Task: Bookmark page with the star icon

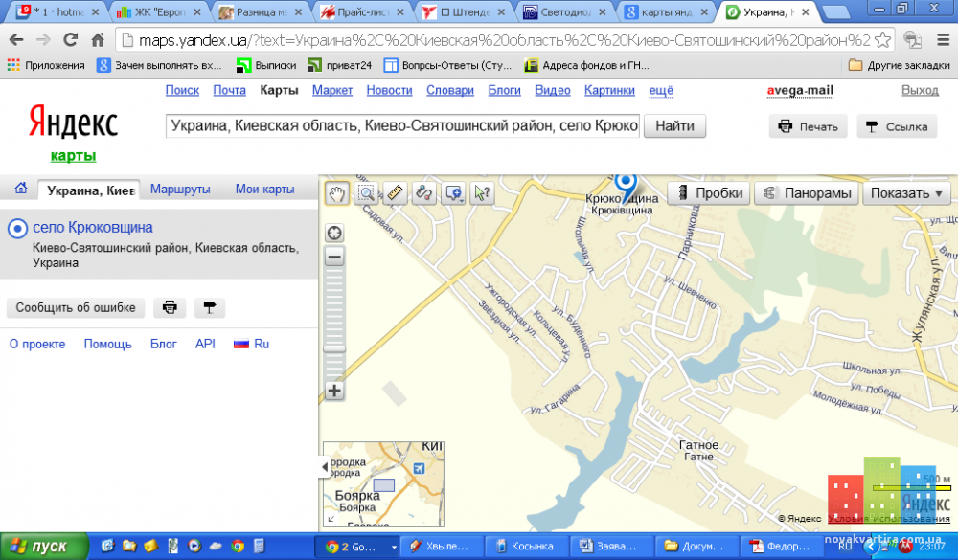Action: [x=883, y=40]
